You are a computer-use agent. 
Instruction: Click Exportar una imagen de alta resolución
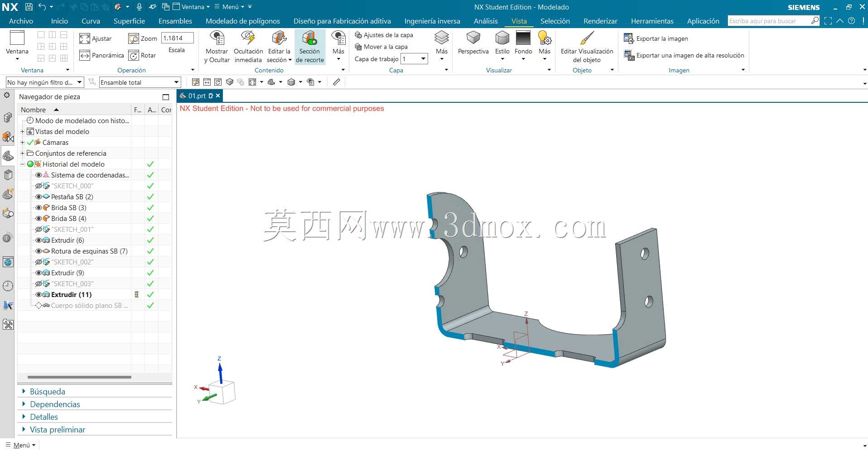684,55
